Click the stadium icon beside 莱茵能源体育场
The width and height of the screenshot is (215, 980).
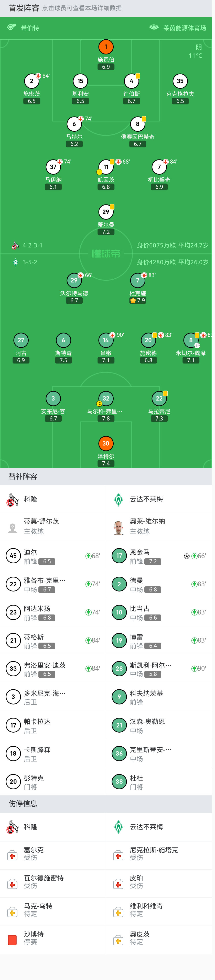[154, 27]
